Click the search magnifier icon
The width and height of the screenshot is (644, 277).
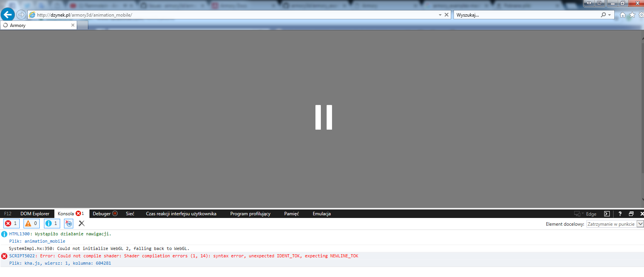603,15
